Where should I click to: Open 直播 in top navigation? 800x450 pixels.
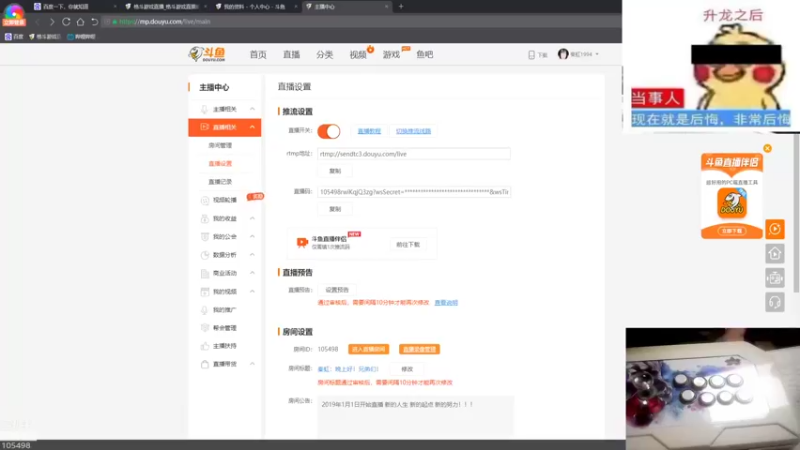(291, 55)
